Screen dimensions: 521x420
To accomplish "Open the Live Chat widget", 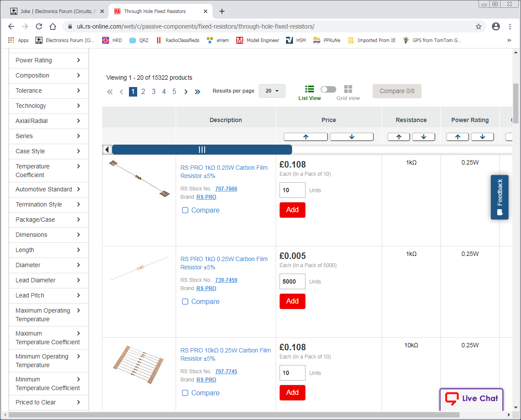I will [x=472, y=399].
